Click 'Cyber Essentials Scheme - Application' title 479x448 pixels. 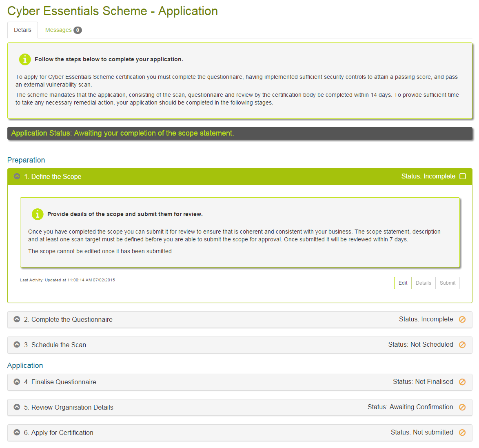tap(113, 11)
